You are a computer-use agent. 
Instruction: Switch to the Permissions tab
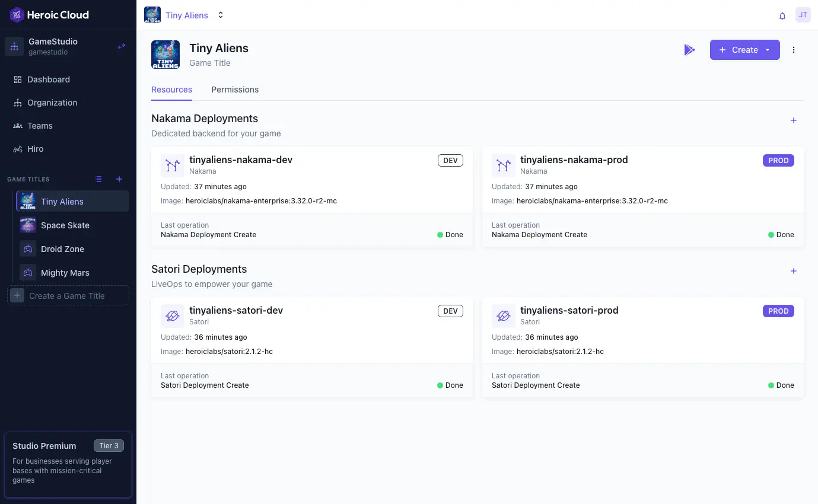coord(235,90)
